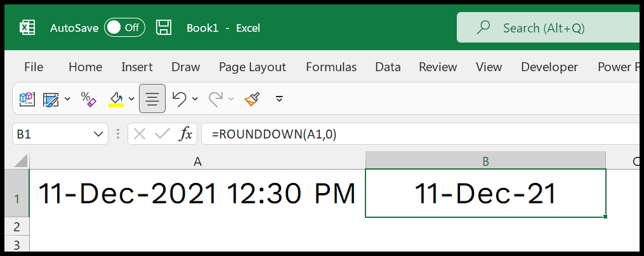Viewport: 644px width, 256px height.
Task: Open Insert Function fx button
Action: pyautogui.click(x=185, y=134)
